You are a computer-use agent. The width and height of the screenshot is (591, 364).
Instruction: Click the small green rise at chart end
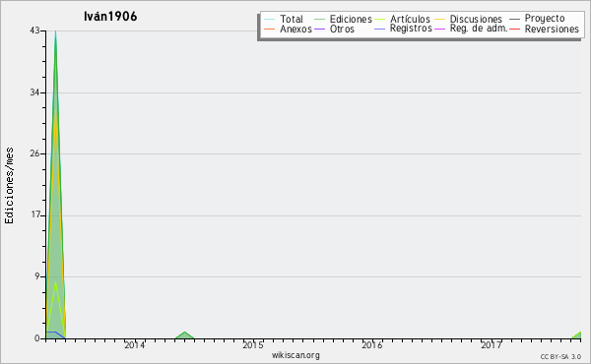pos(577,335)
